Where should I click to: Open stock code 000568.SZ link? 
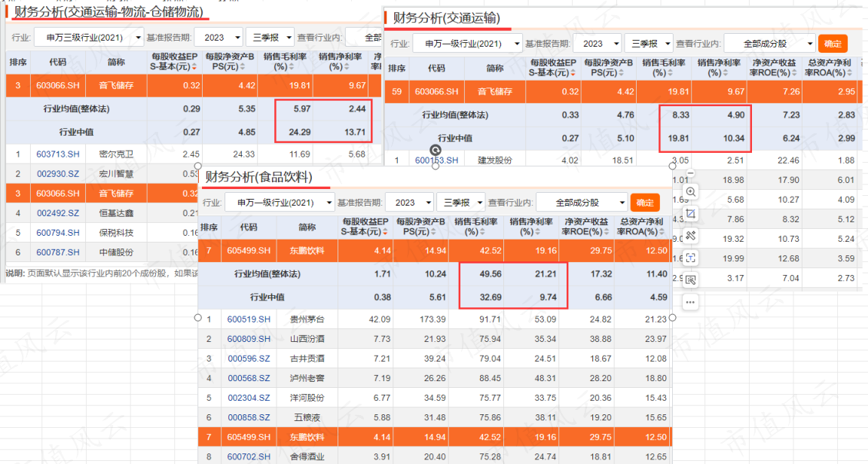point(249,378)
